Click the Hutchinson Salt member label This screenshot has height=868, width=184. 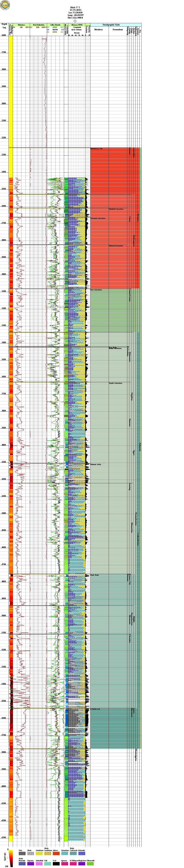pyautogui.click(x=97, y=149)
